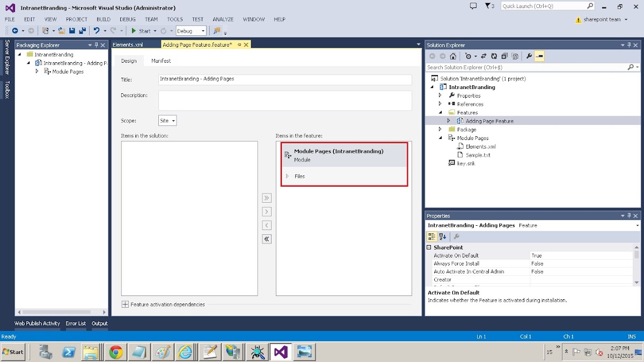Viewport: 644px width, 362px height.
Task: Expand References node in Solution Explorer
Action: [x=440, y=104]
